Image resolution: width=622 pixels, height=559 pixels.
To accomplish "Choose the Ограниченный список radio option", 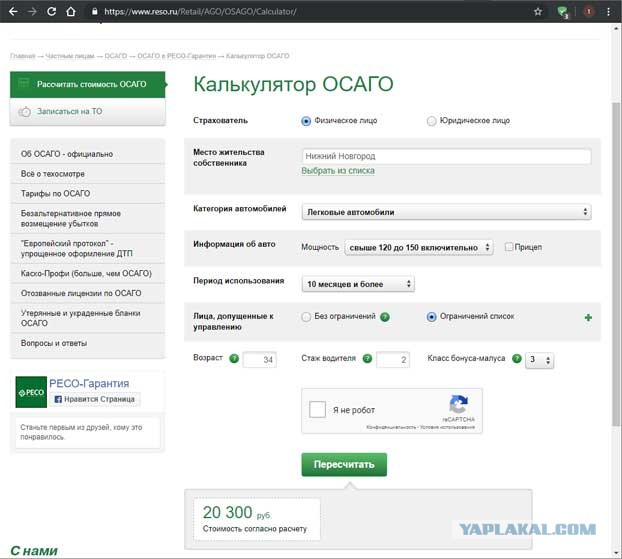I will (431, 317).
